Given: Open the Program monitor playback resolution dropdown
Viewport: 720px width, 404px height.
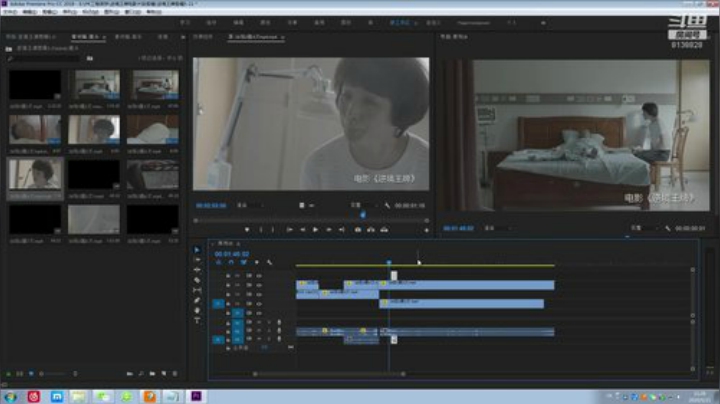Looking at the screenshot, I should [x=645, y=228].
